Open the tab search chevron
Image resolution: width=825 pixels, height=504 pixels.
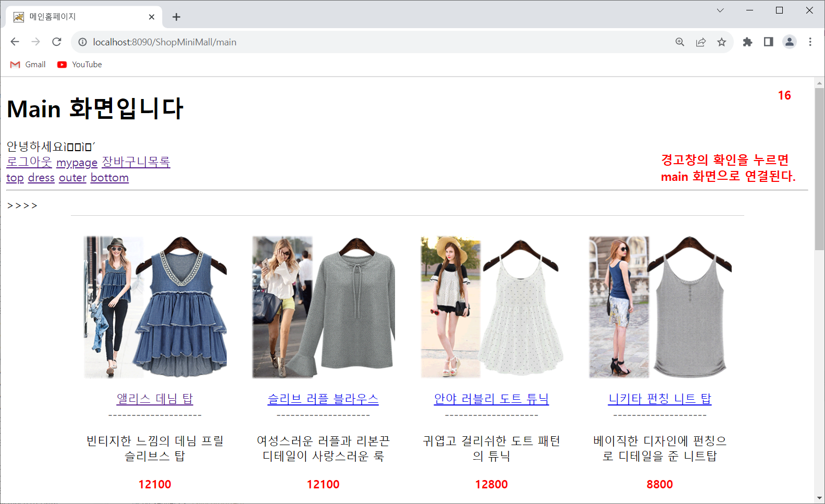point(720,10)
